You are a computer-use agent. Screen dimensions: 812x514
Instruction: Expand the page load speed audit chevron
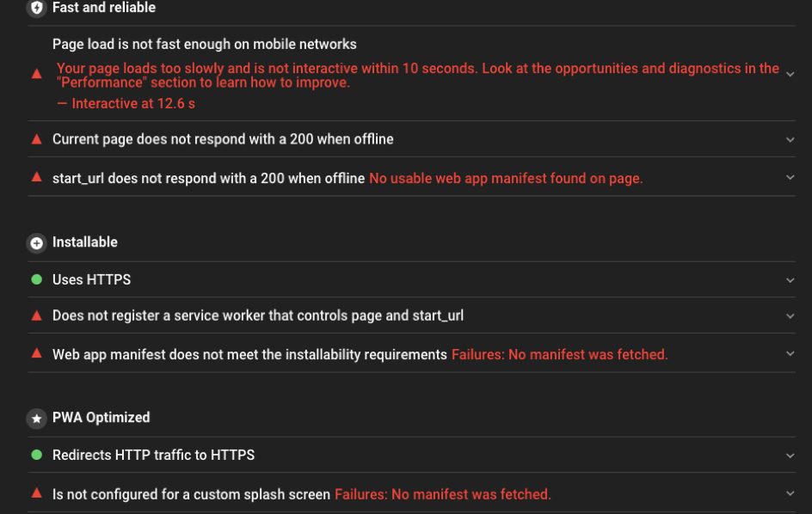point(790,74)
